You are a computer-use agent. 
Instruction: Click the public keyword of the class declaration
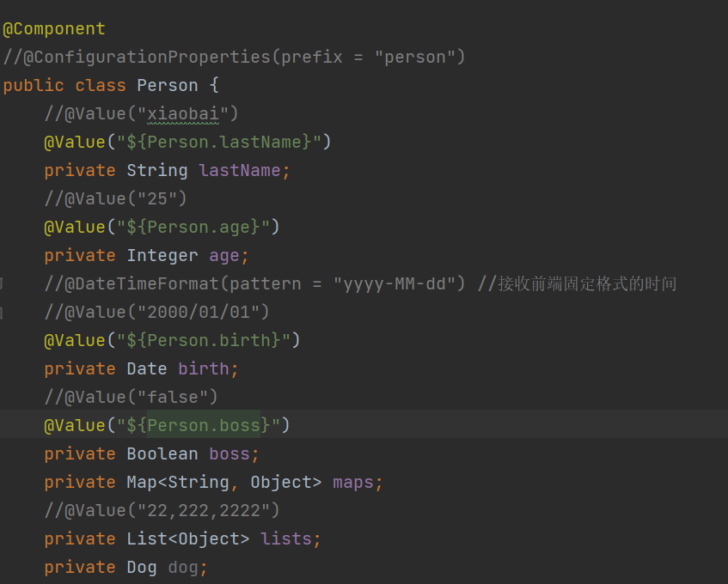point(34,86)
